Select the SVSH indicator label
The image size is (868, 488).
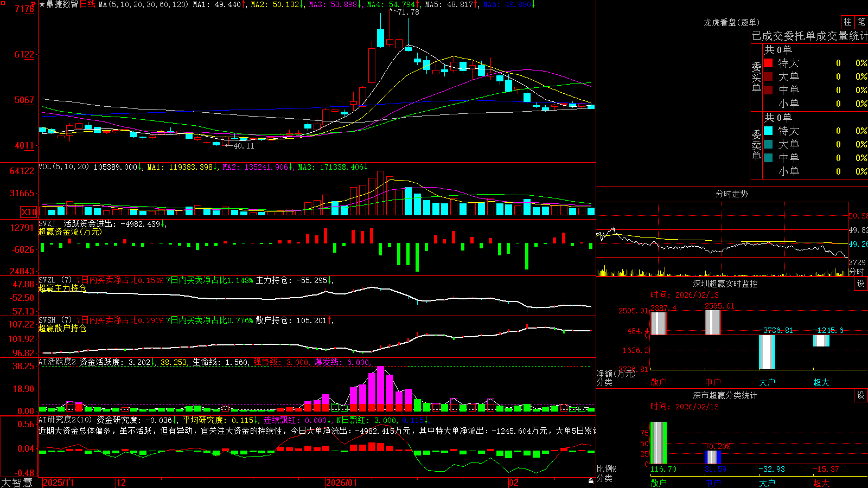pyautogui.click(x=47, y=320)
